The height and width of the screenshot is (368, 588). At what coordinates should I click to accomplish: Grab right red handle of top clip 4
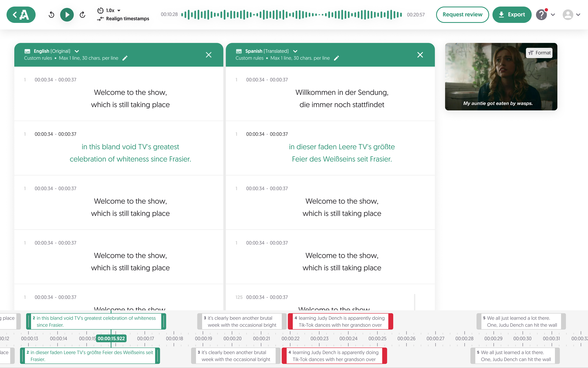coord(391,321)
